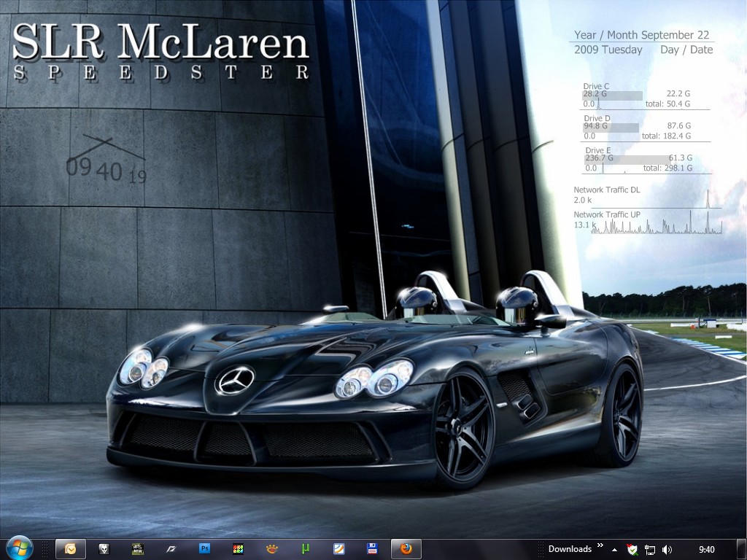Show hidden tray icons arrow
747x560 pixels.
[x=614, y=550]
